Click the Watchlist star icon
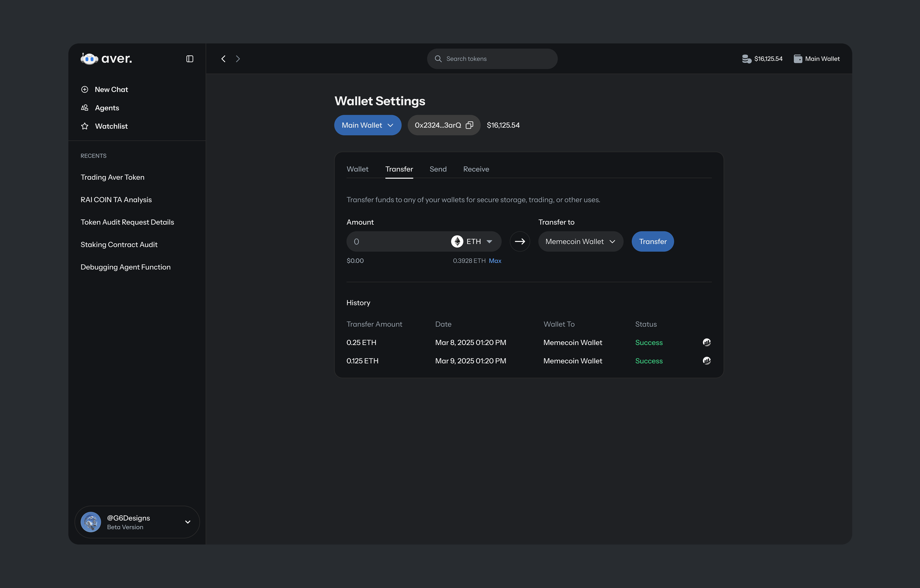920x588 pixels. 85,126
